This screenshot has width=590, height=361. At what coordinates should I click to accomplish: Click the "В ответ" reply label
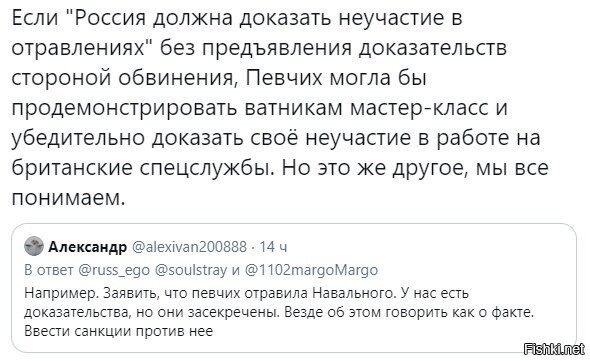[x=49, y=270]
